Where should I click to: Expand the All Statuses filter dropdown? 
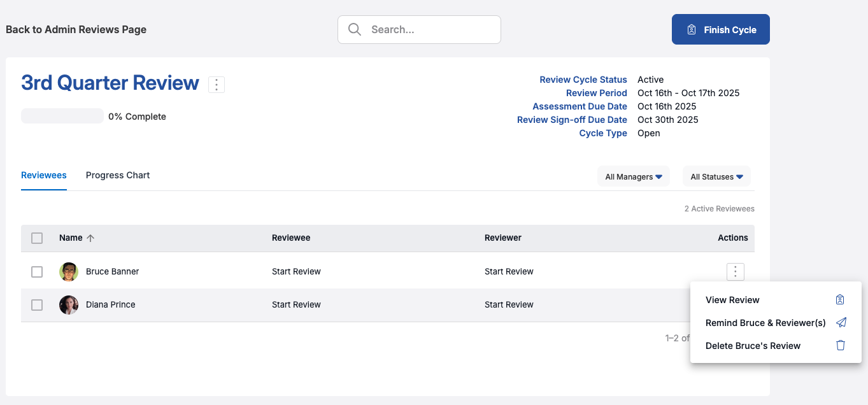coord(716,176)
